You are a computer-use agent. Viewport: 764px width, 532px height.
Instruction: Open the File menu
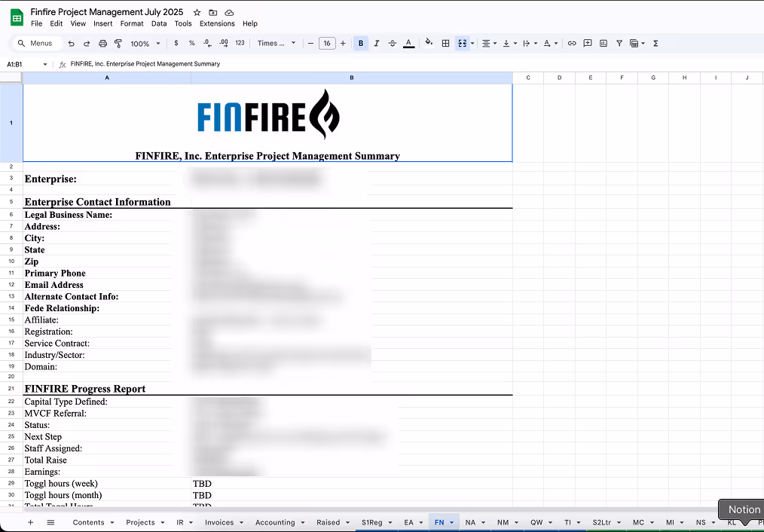pyautogui.click(x=37, y=23)
